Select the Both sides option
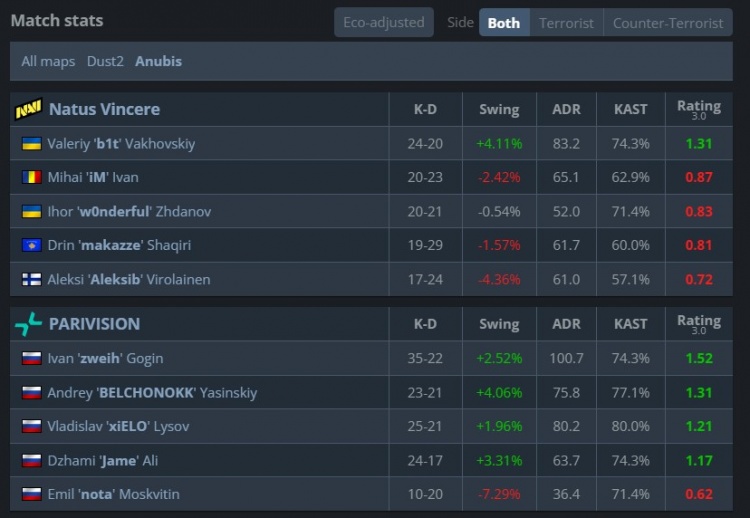 [504, 22]
